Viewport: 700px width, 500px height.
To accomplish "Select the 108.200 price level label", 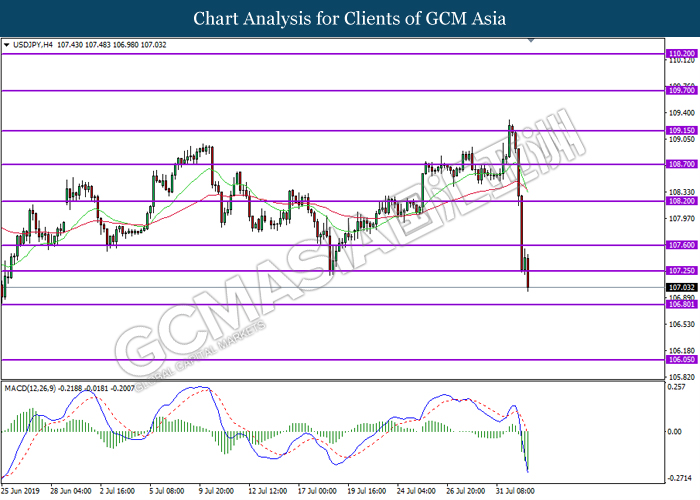I will point(682,201).
